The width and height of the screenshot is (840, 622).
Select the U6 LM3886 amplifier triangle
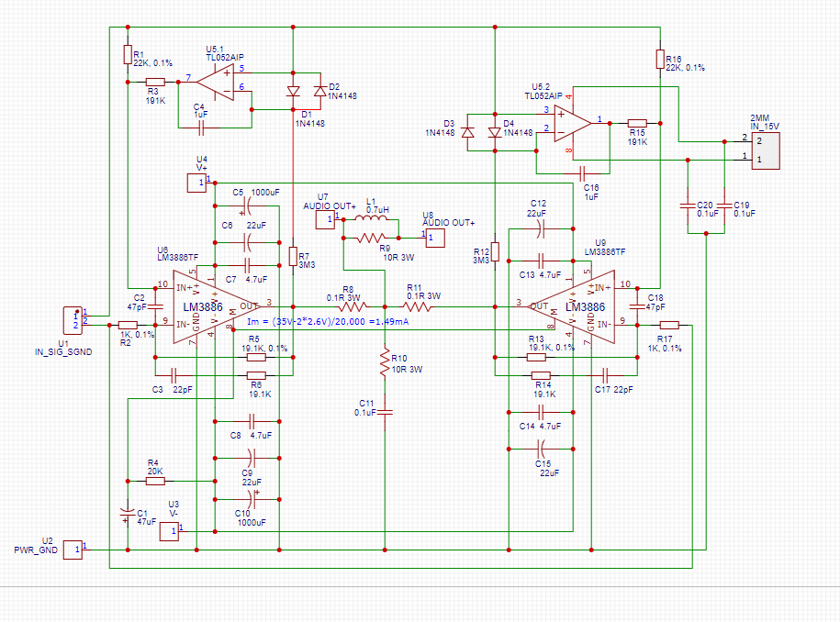tap(217, 306)
